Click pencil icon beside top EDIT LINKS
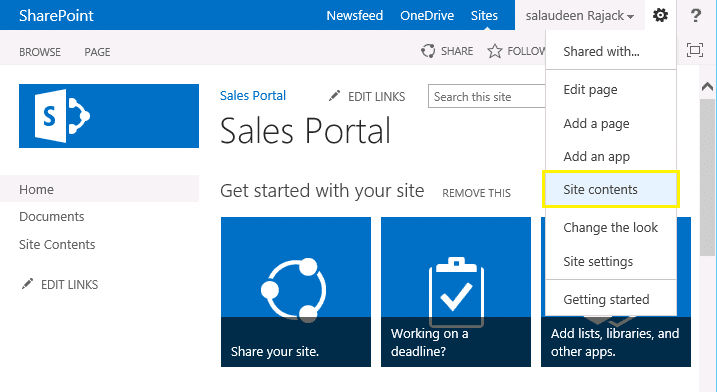The image size is (717, 392). 335,96
